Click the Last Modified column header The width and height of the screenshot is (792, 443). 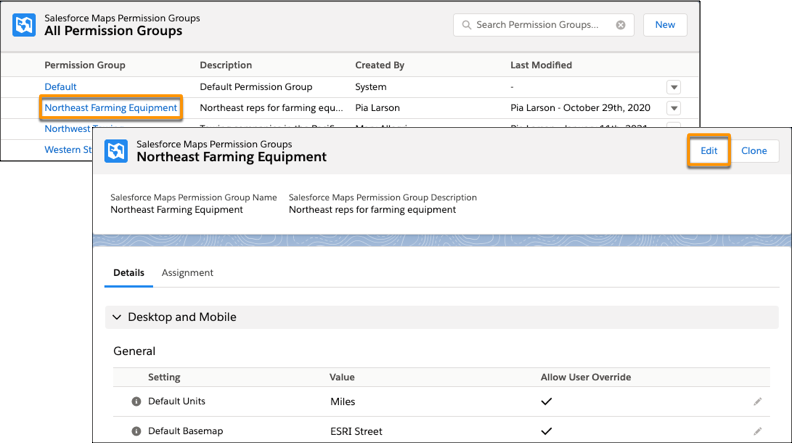pos(541,65)
